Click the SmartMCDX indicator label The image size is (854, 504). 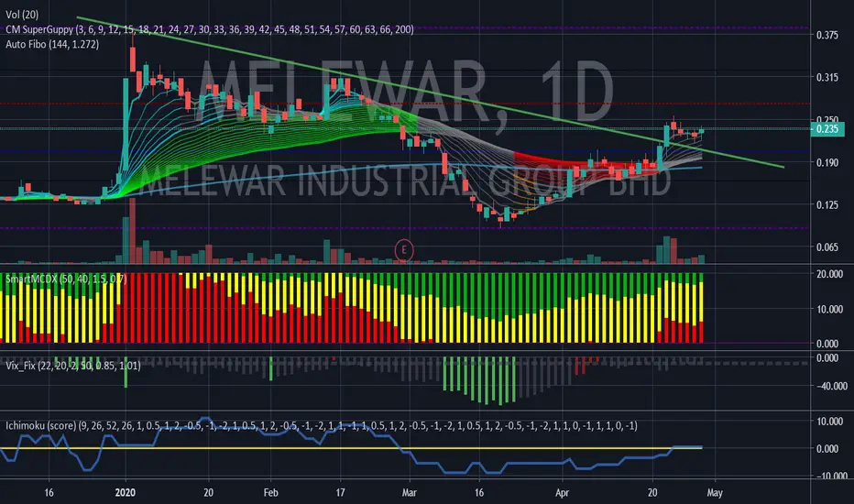[x=67, y=279]
